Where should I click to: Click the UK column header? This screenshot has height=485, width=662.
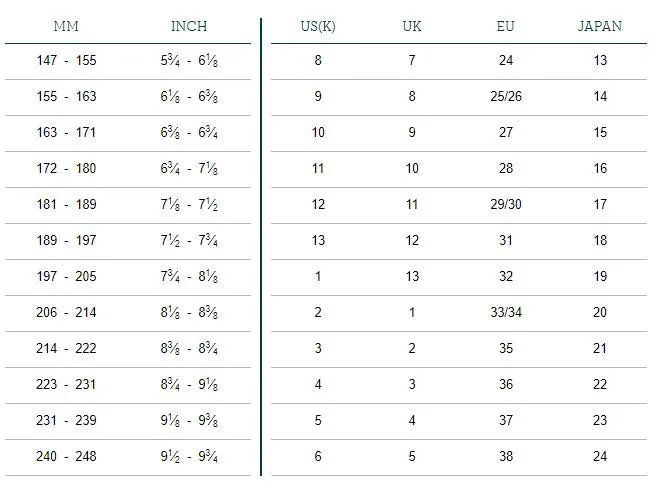(x=411, y=27)
